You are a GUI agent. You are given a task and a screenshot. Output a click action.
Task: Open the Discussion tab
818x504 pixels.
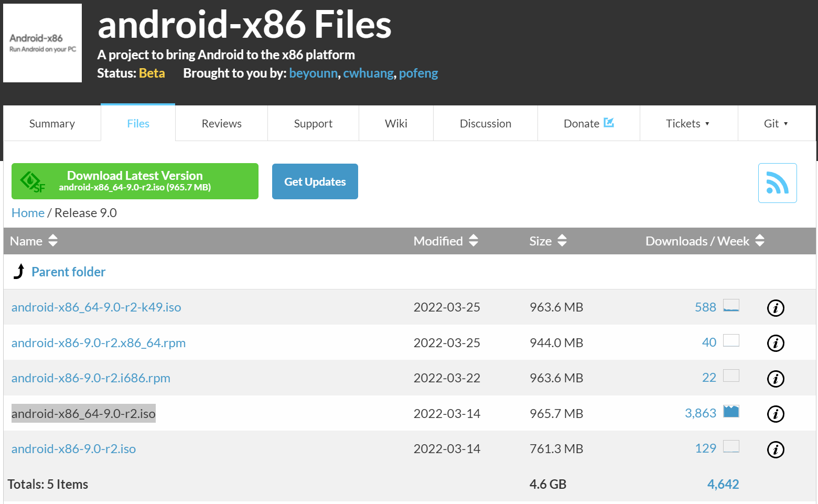tap(486, 123)
